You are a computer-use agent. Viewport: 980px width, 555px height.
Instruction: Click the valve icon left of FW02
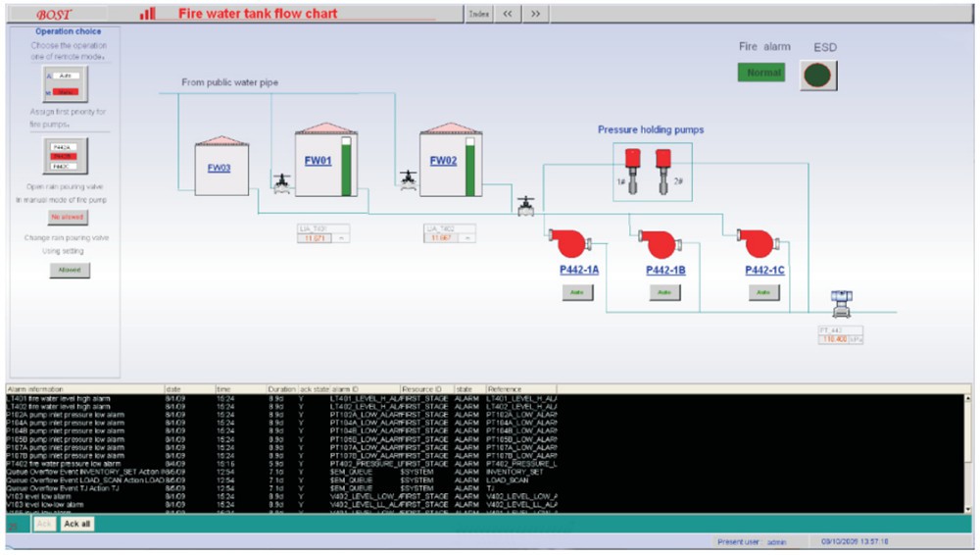(409, 179)
